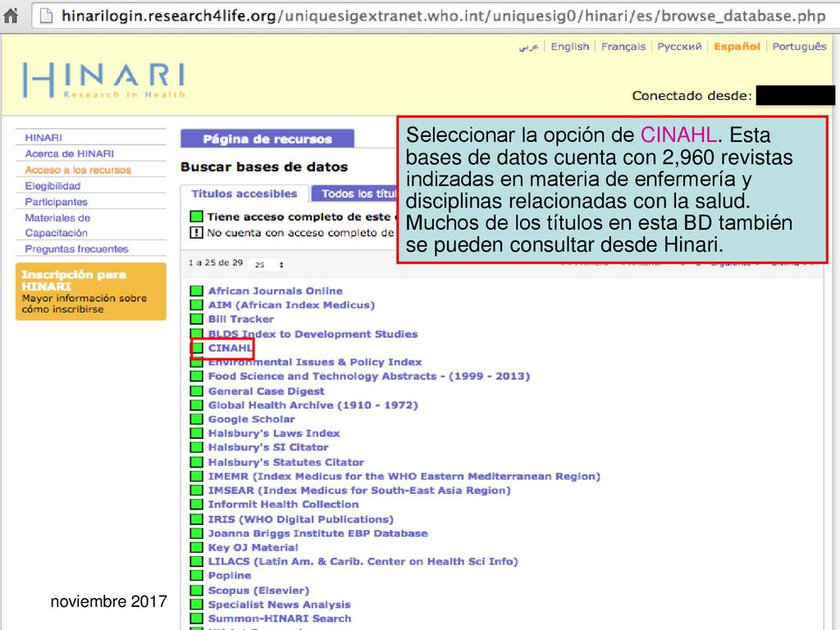
Task: Open the Scopus (Elsevier) link
Action: pos(258,591)
